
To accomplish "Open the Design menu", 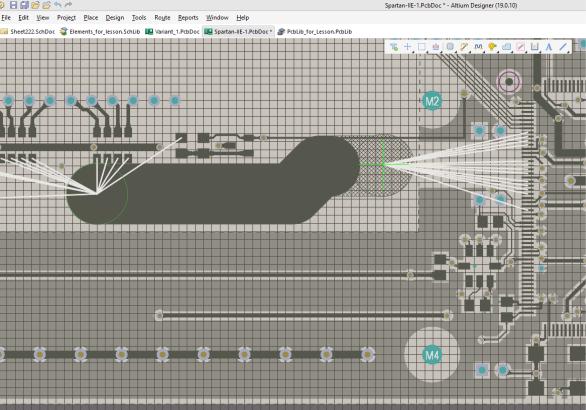I will 115,18.
